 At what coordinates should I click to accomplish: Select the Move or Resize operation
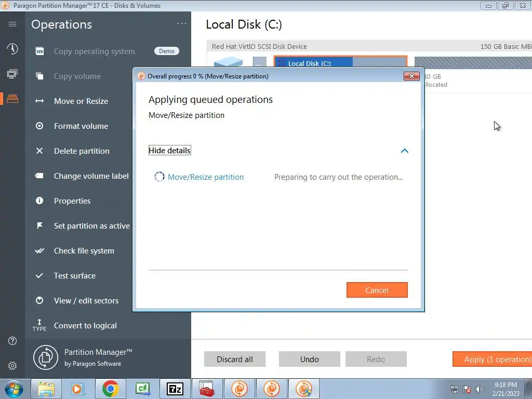81,101
